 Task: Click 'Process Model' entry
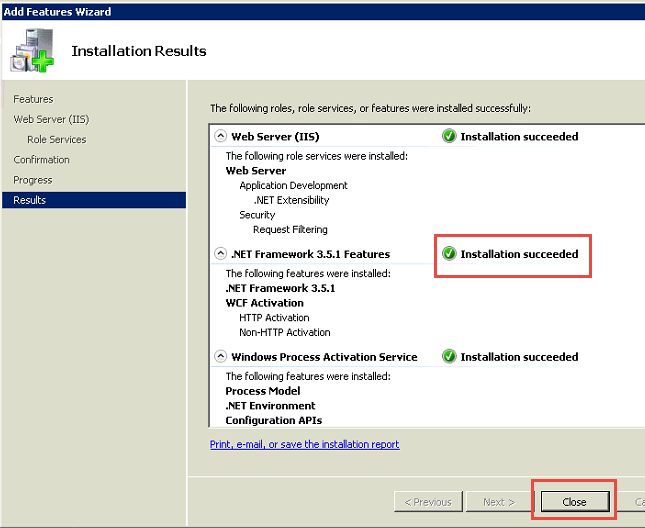(x=263, y=391)
